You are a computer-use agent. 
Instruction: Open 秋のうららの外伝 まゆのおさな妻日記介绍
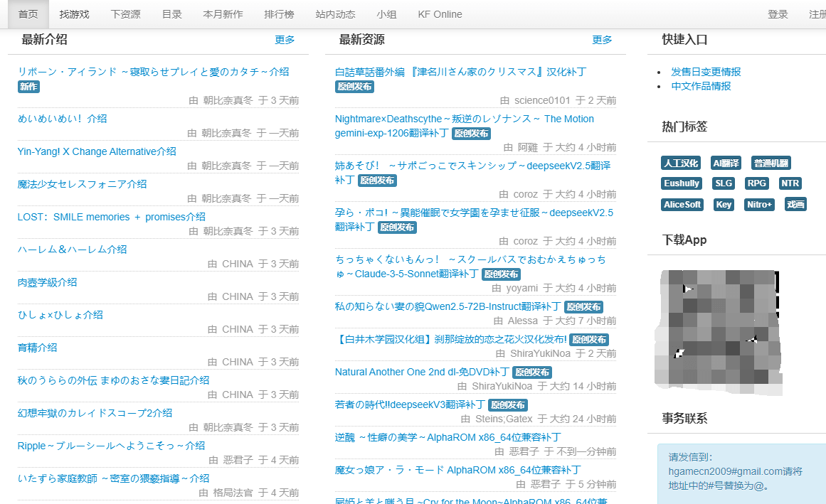point(113,380)
